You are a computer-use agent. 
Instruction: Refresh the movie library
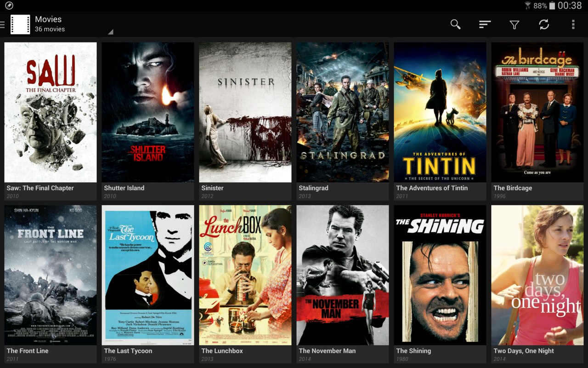point(544,24)
